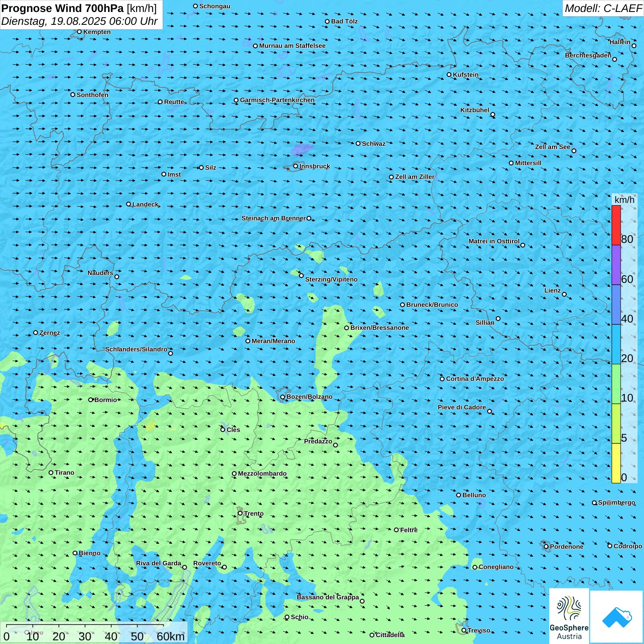Click the 'Rovereto' label
The image size is (644, 644).
click(x=207, y=563)
